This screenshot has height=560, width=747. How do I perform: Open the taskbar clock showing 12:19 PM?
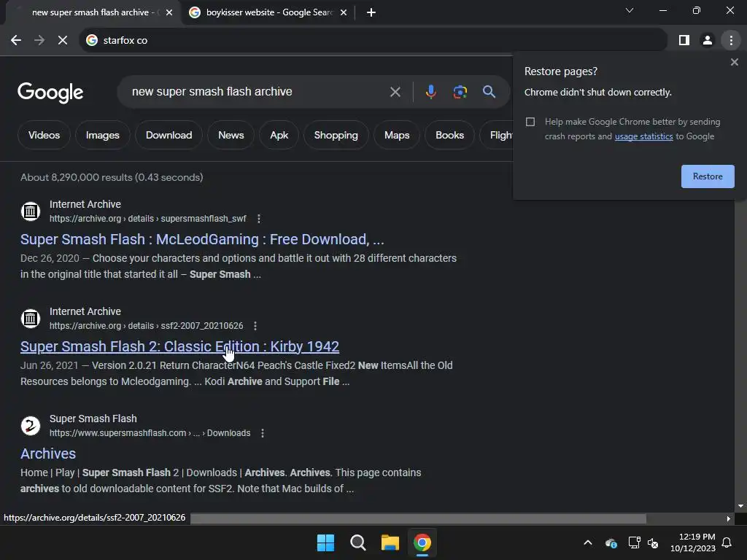(693, 542)
